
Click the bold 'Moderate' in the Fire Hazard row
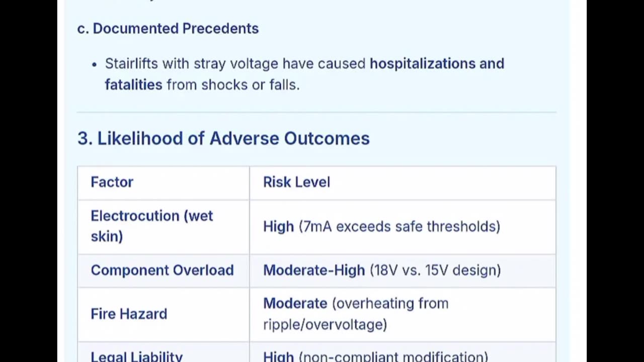[x=295, y=304]
